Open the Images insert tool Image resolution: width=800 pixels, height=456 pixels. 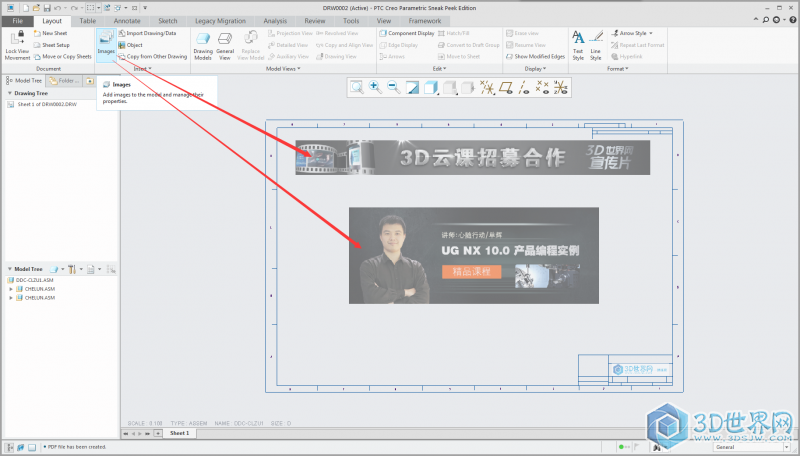tap(106, 44)
